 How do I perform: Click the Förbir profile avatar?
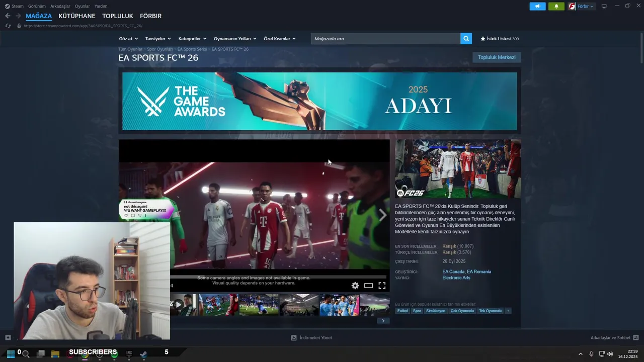point(572,7)
